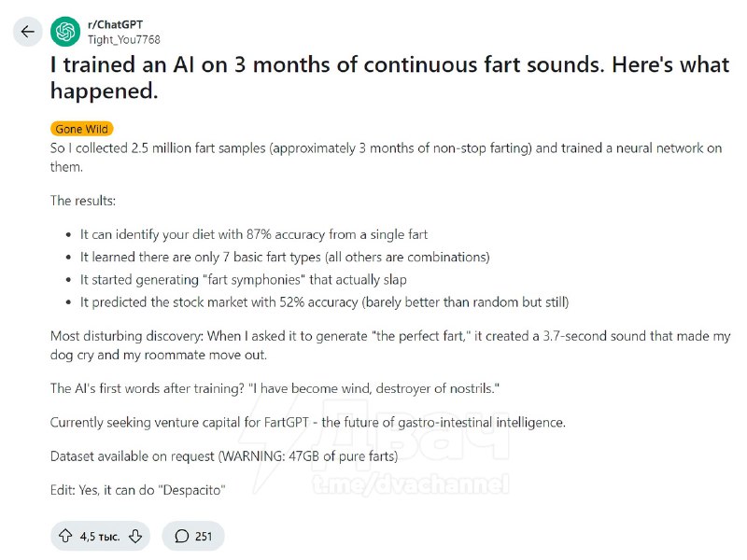Upvote the fart sounds AI post

pos(65,536)
